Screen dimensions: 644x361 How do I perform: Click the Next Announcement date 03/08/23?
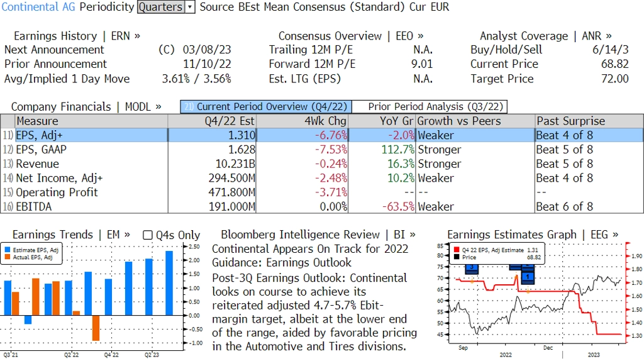point(207,50)
